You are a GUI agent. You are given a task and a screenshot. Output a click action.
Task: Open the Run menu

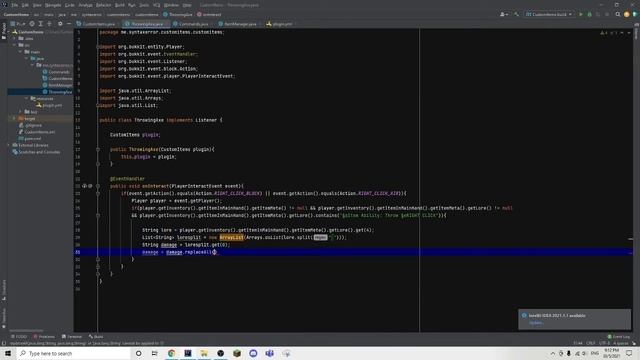click(131, 5)
